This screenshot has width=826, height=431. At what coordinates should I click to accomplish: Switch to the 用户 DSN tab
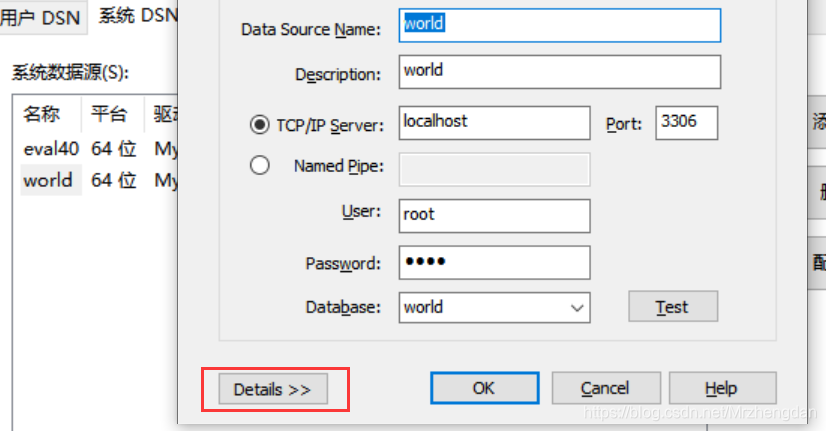coord(42,17)
